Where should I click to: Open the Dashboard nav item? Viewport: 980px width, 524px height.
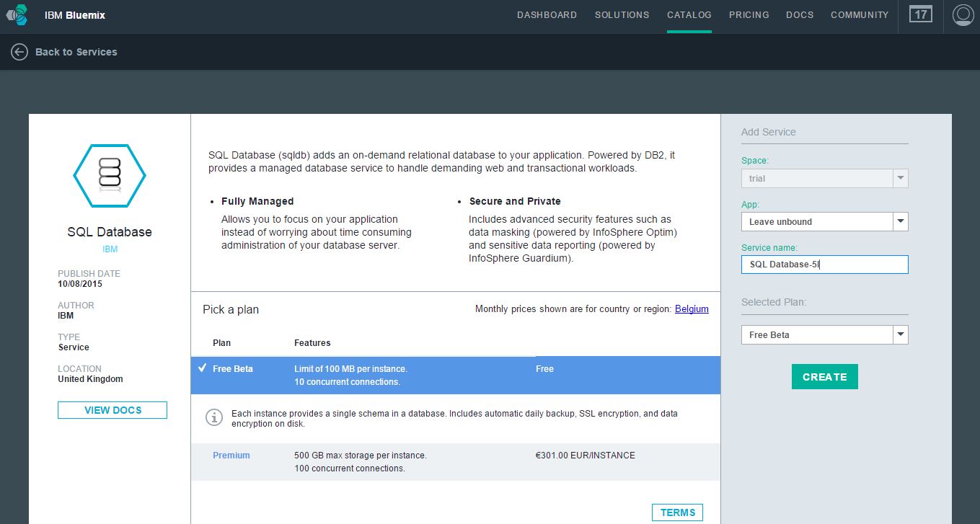click(x=547, y=15)
